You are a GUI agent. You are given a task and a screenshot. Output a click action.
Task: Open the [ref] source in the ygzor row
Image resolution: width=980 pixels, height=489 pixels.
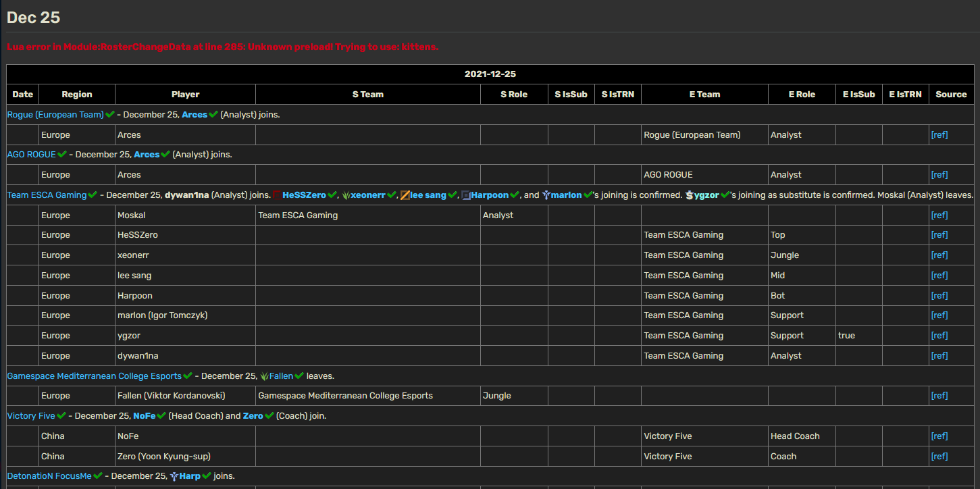pos(939,336)
